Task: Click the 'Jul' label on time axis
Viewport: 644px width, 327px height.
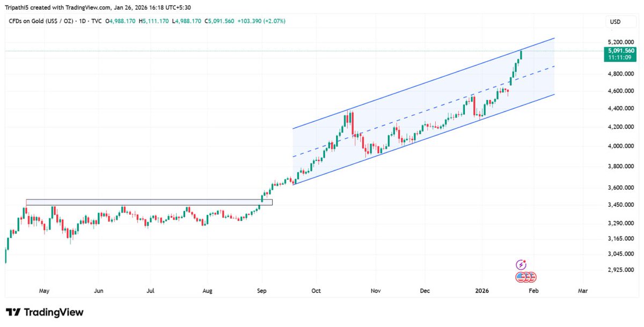Action: [151, 291]
